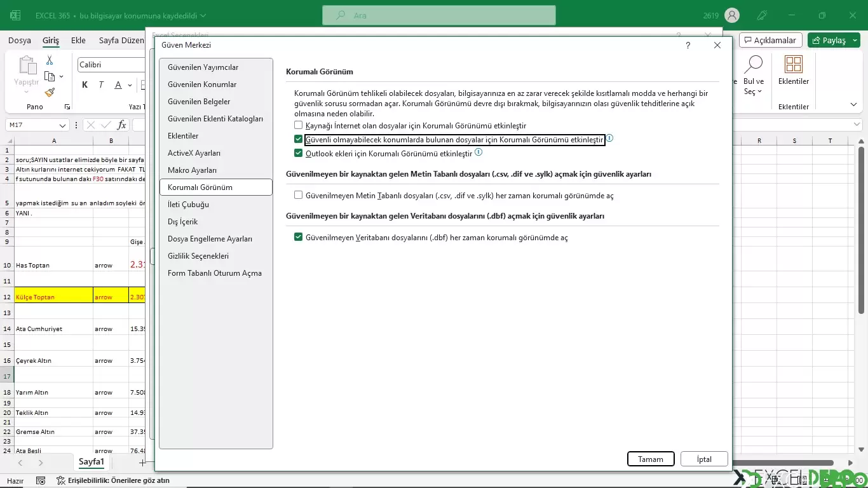Select Makro Ayarları in Trust Center list
The image size is (868, 488).
click(x=216, y=170)
